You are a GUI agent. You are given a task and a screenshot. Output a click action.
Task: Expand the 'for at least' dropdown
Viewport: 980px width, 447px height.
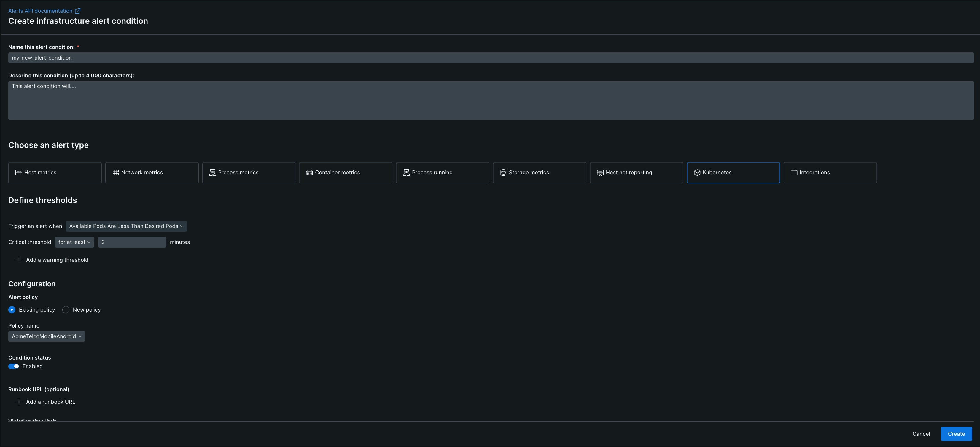(x=74, y=242)
